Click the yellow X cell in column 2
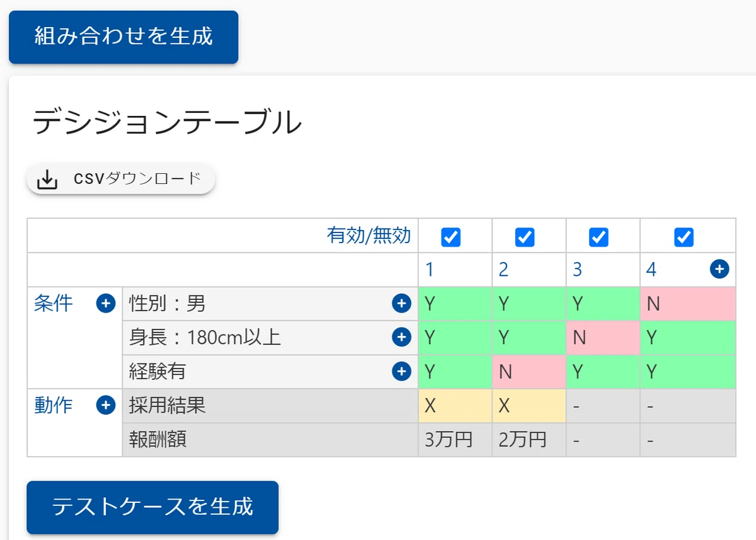The image size is (756, 540). 529,406
